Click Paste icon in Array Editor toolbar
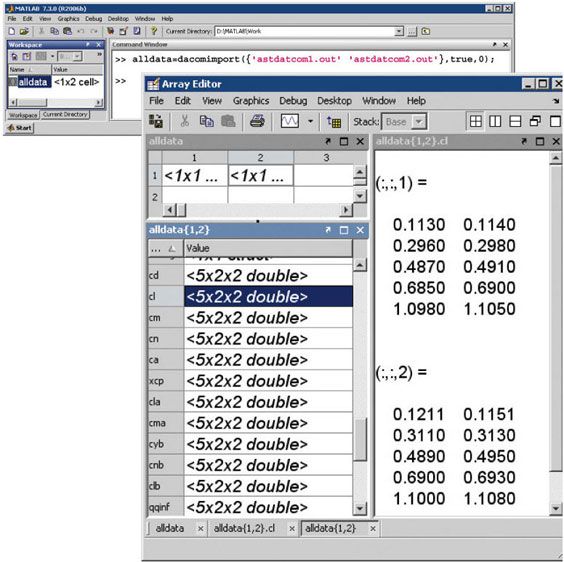The image size is (564, 562). pos(228,121)
